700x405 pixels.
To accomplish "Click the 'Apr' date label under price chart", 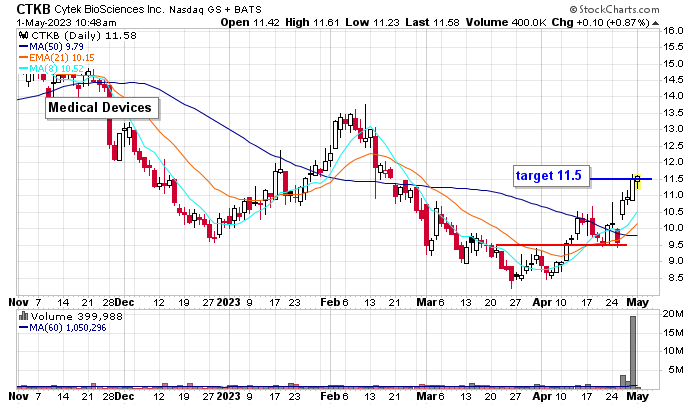I will click(x=542, y=302).
